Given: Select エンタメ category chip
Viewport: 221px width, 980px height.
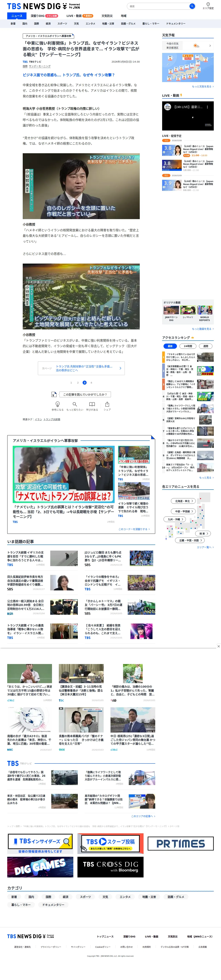Looking at the screenshot, I should tap(125, 897).
